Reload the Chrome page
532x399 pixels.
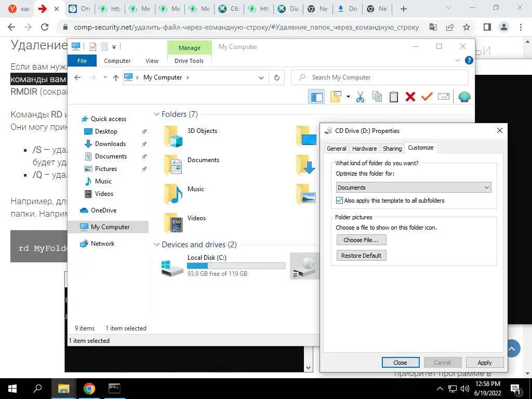tap(45, 27)
